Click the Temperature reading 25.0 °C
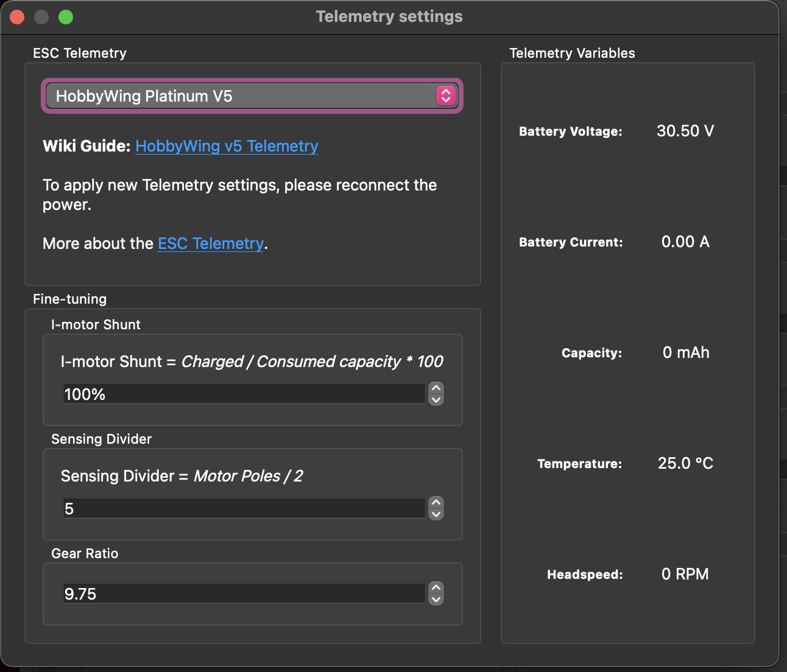 coord(685,463)
